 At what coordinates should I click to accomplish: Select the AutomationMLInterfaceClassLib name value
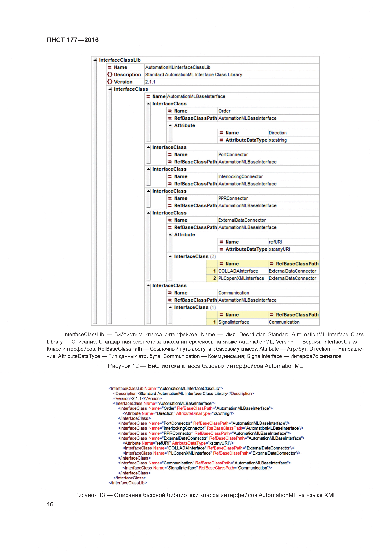pyautogui.click(x=232, y=67)
